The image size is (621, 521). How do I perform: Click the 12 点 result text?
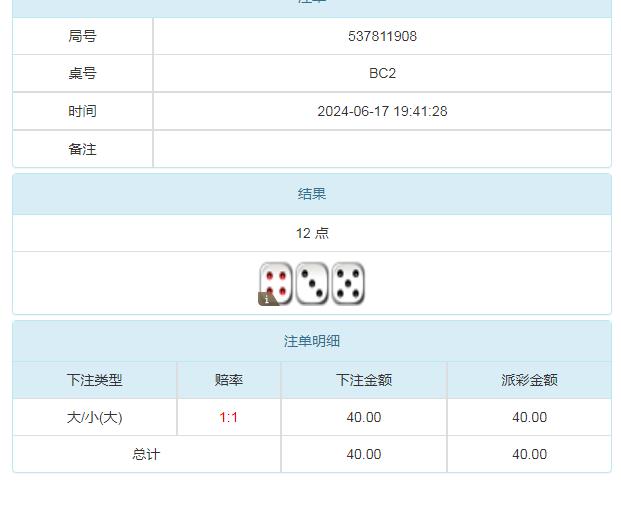(312, 233)
